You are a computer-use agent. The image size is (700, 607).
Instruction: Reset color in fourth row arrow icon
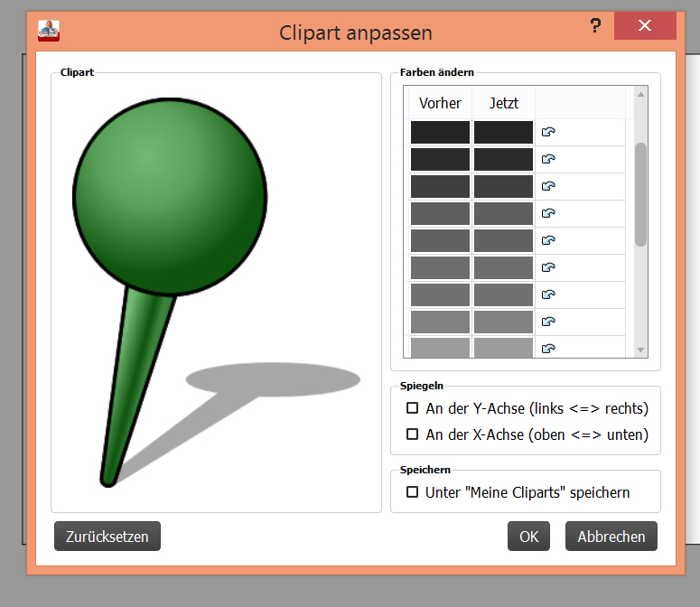click(548, 213)
